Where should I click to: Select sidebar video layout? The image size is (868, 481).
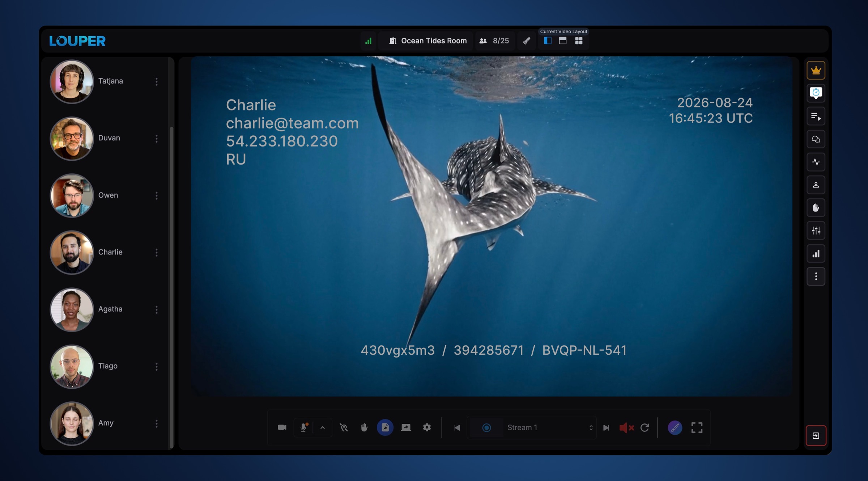(x=548, y=41)
